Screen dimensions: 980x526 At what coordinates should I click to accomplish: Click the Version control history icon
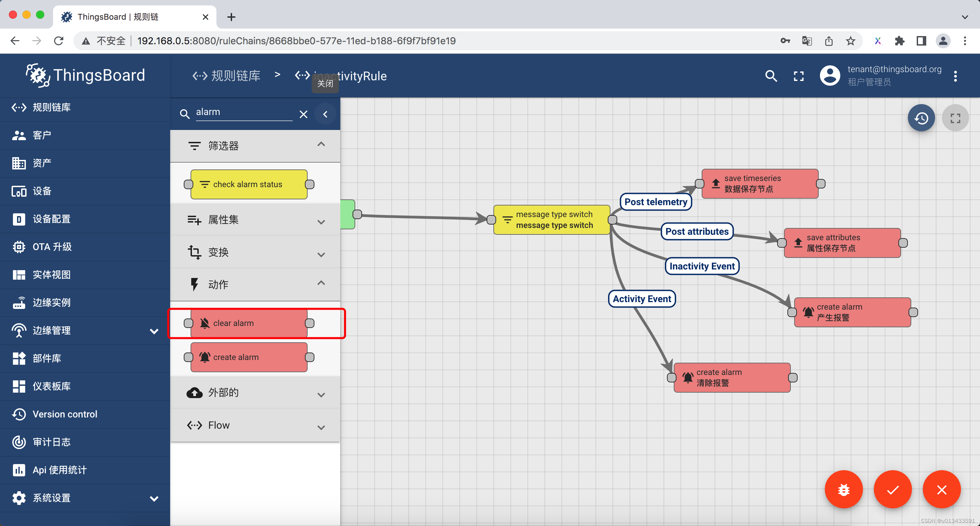pos(19,414)
